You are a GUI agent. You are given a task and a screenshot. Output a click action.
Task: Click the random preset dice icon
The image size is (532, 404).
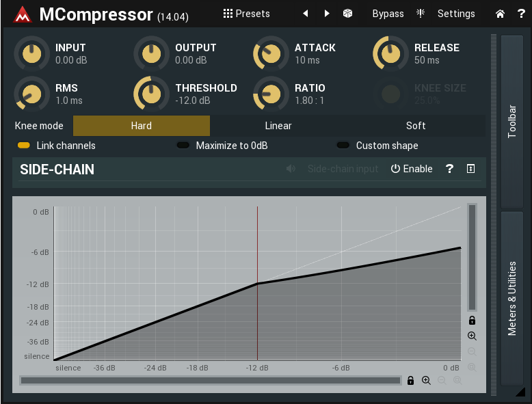(347, 13)
